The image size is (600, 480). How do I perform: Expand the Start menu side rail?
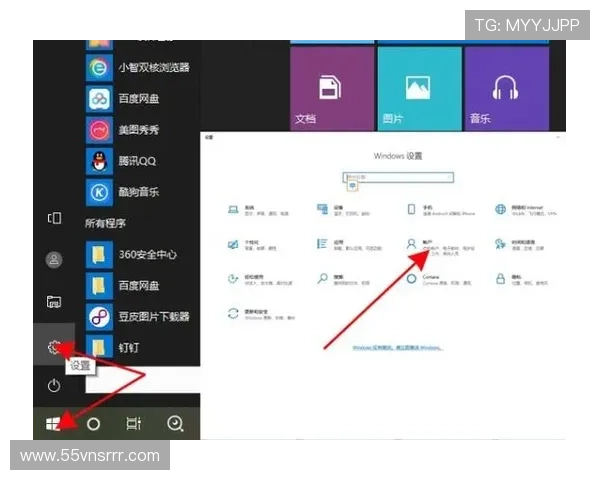[x=54, y=218]
